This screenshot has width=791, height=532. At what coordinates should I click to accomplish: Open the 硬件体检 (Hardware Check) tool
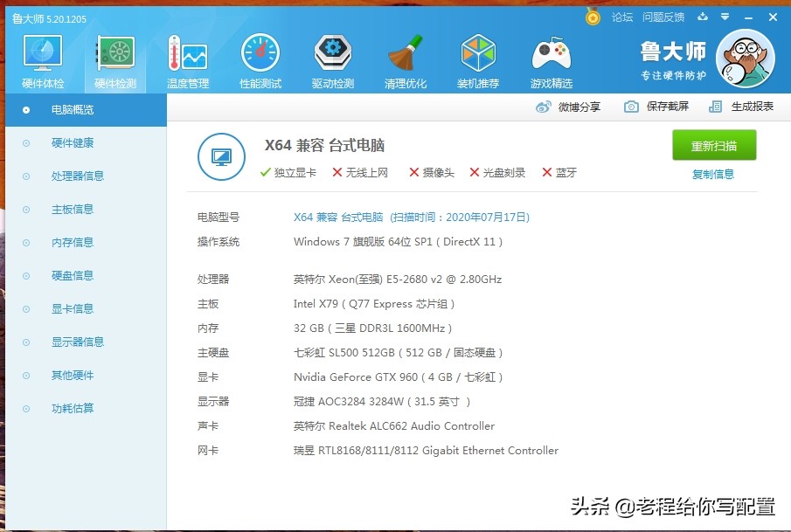41,54
